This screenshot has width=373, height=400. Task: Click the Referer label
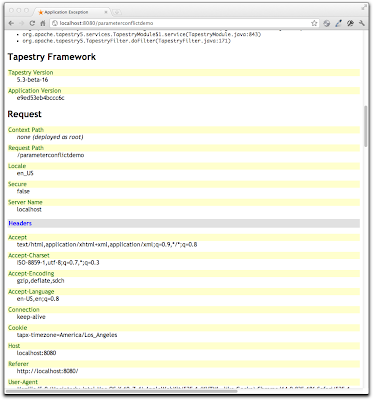click(x=19, y=364)
